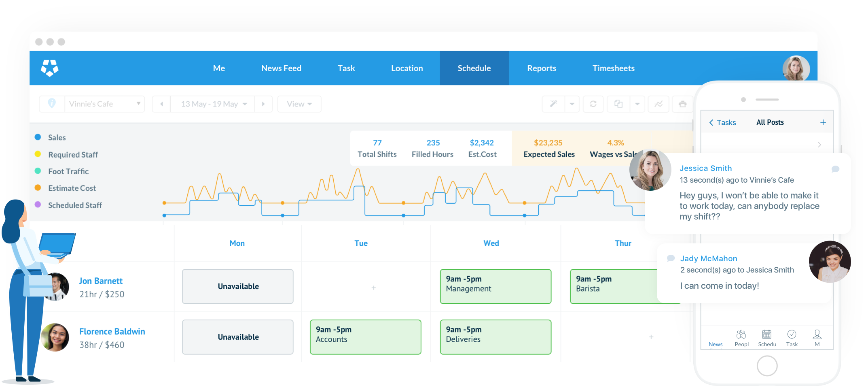Open the Timesheets tab
Screen dimensions: 868x392
click(613, 68)
